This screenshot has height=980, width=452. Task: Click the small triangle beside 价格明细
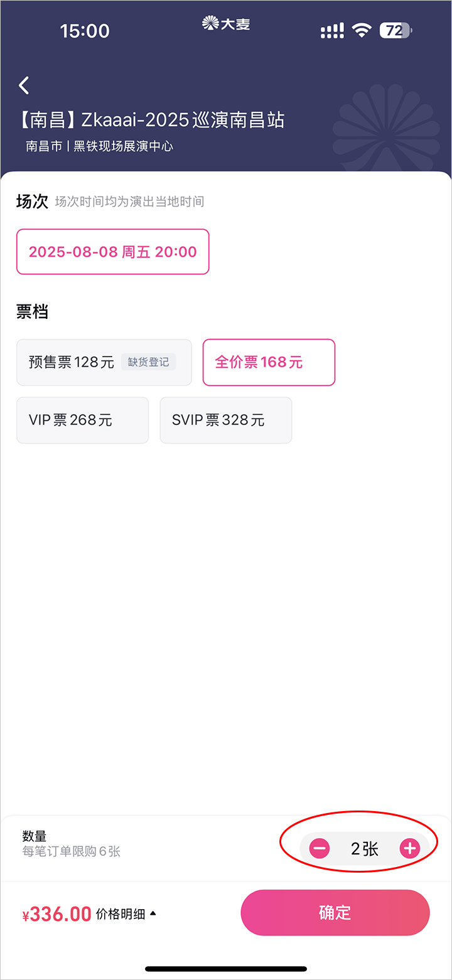tap(153, 913)
